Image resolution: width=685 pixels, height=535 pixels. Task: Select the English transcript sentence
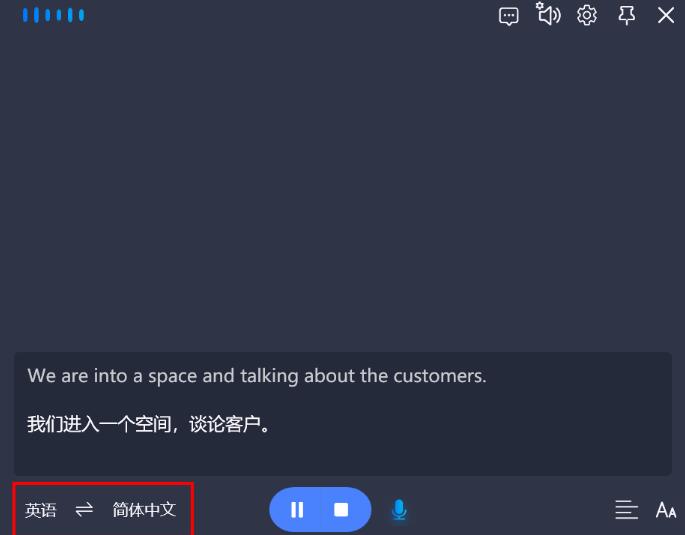coord(257,376)
